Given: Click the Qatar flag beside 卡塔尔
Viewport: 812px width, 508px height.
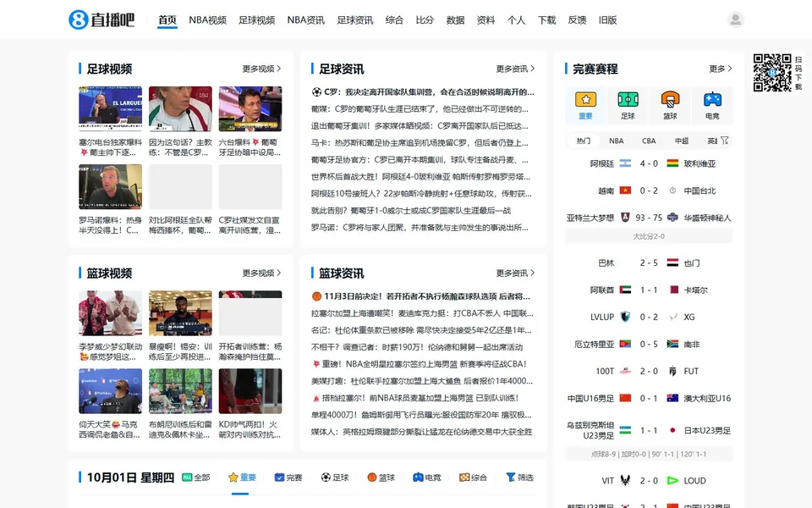Looking at the screenshot, I should tap(674, 290).
